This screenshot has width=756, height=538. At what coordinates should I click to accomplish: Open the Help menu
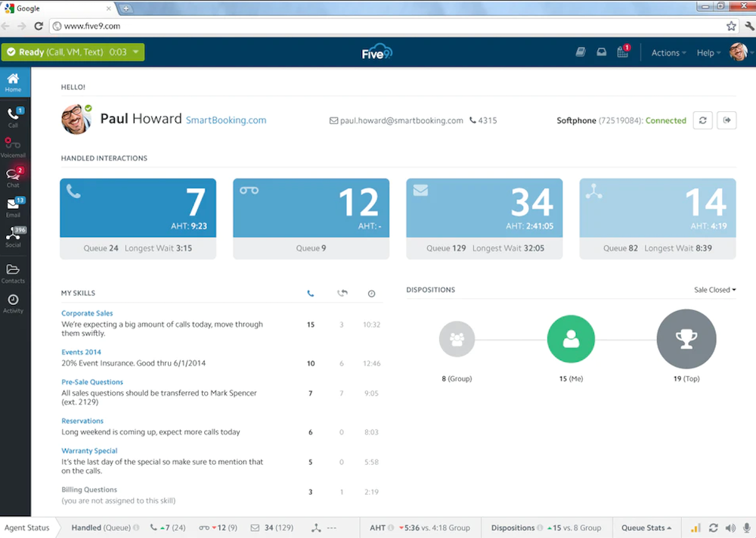708,53
